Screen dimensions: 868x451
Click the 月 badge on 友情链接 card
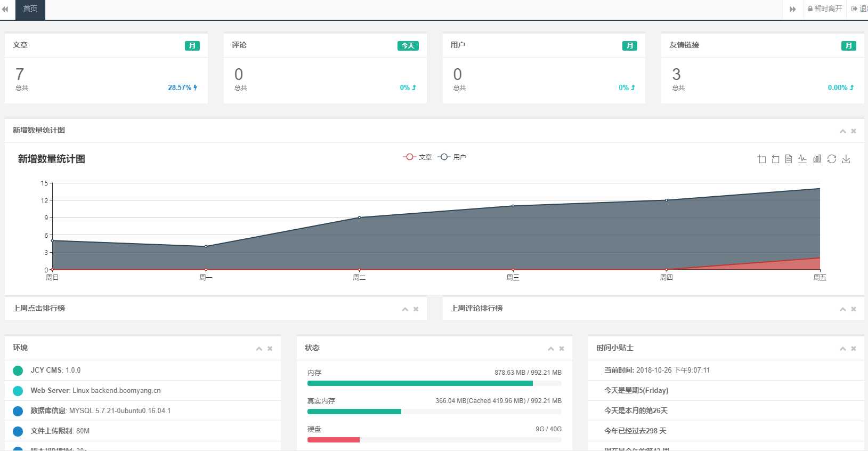tap(849, 46)
